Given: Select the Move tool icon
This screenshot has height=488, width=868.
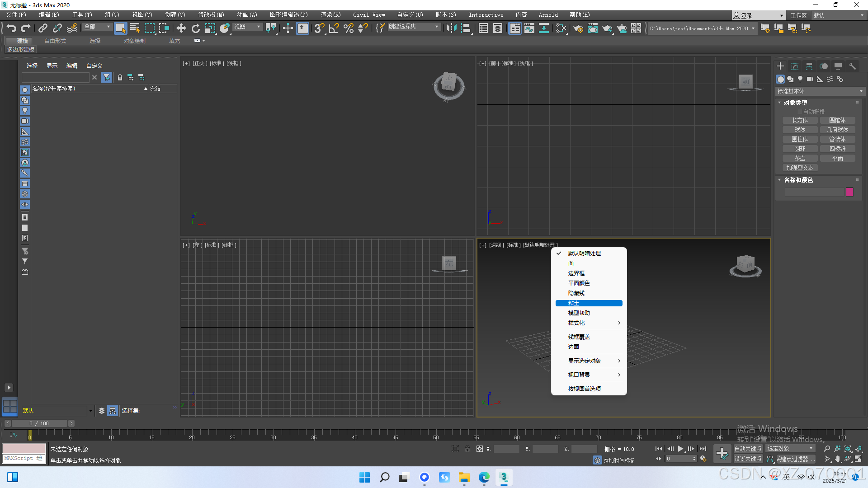Looking at the screenshot, I should pos(181,28).
